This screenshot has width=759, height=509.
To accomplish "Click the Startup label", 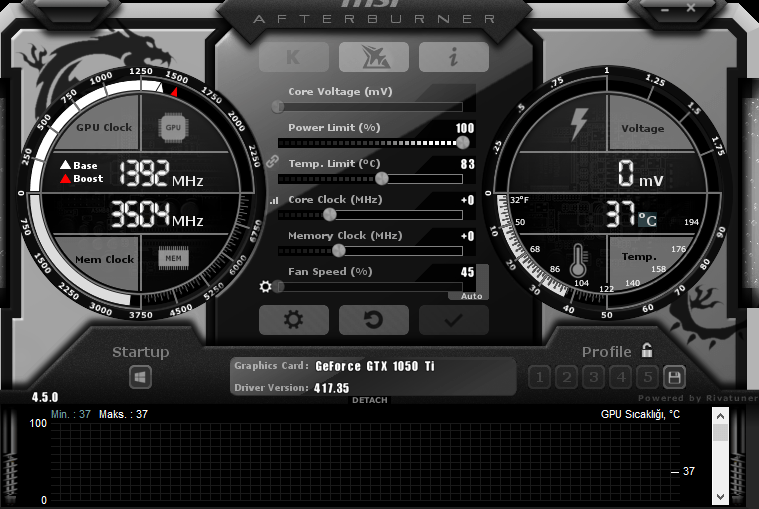I will (x=141, y=352).
